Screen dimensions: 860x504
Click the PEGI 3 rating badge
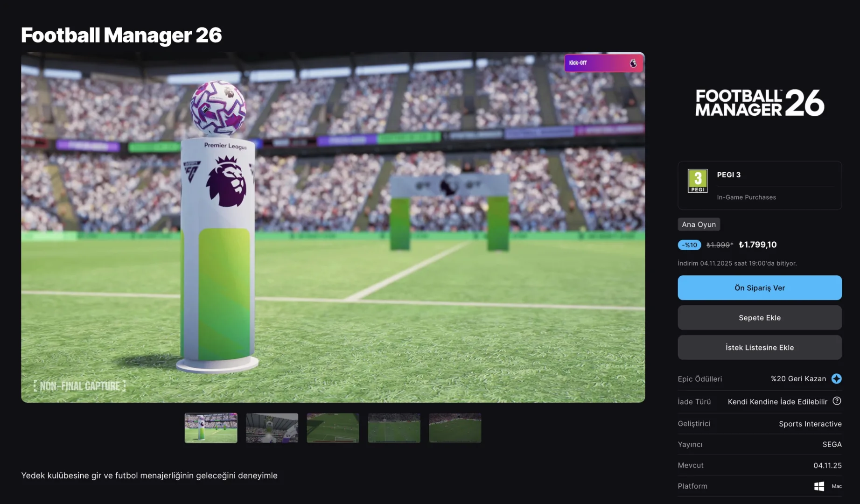click(698, 181)
